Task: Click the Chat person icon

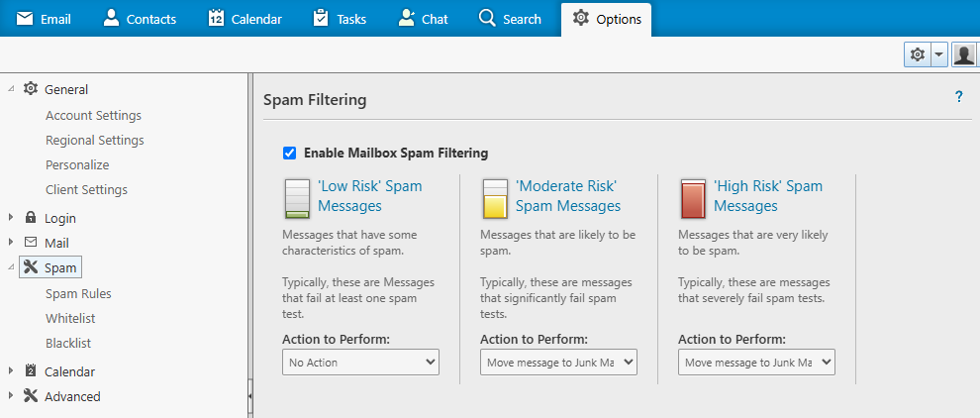Action: click(406, 18)
